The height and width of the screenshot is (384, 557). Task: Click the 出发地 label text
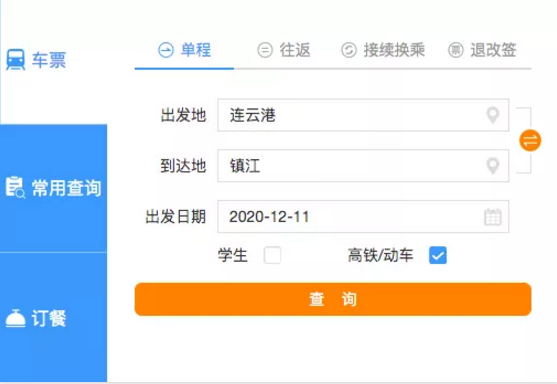(183, 115)
